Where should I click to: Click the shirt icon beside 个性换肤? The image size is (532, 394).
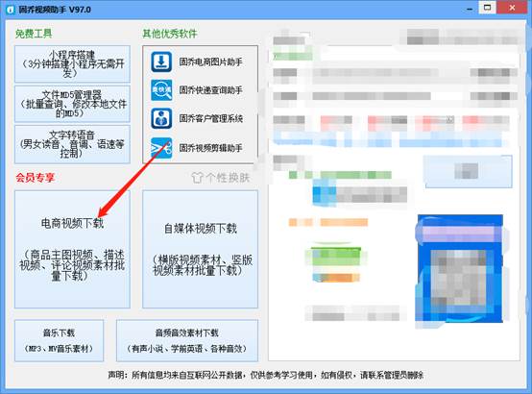point(197,177)
